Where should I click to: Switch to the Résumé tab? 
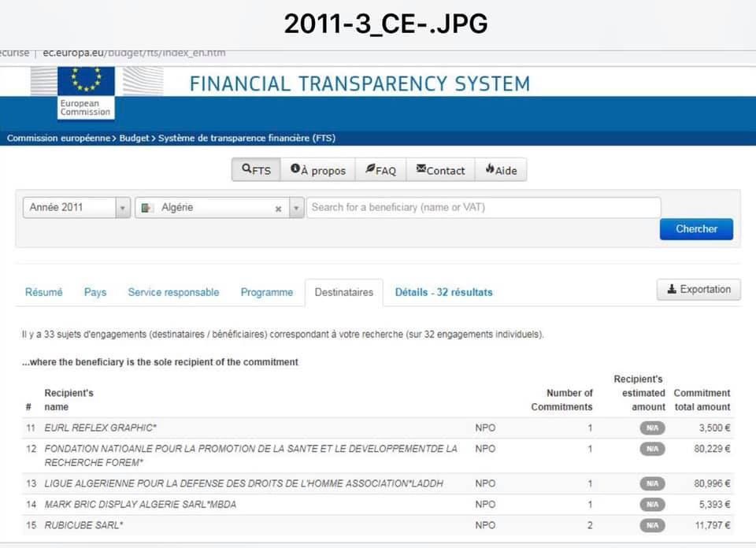click(x=43, y=292)
